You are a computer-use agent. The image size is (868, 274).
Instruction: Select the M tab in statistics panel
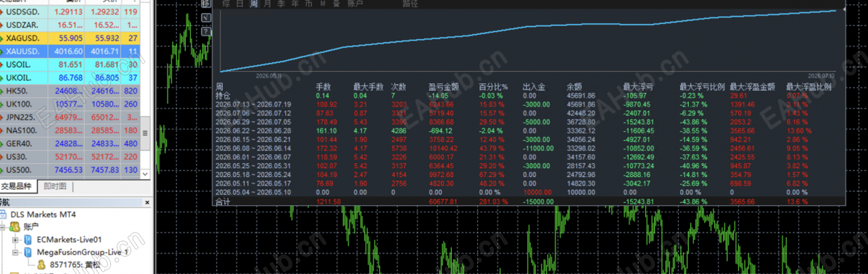pos(323,4)
